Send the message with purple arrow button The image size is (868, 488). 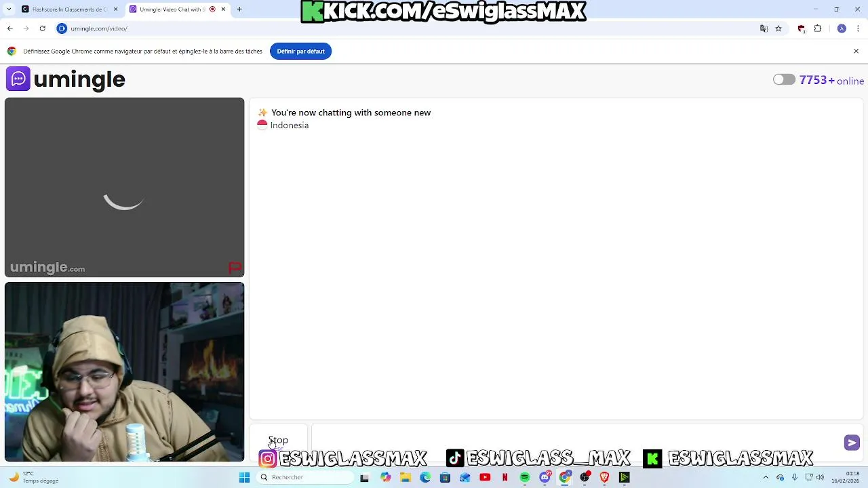pos(852,443)
